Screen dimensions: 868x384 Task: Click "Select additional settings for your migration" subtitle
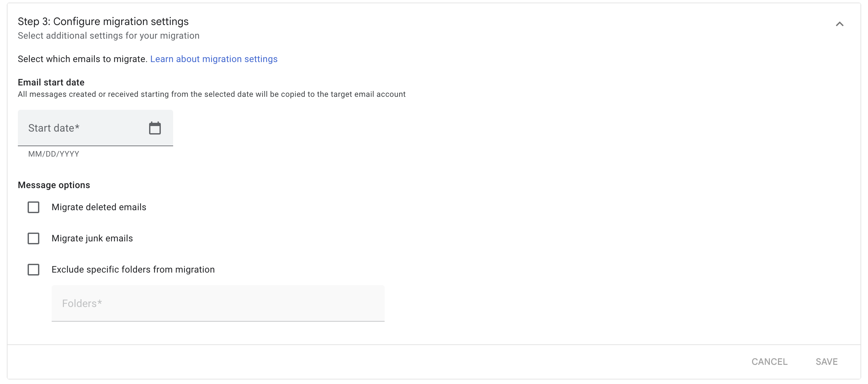click(108, 36)
